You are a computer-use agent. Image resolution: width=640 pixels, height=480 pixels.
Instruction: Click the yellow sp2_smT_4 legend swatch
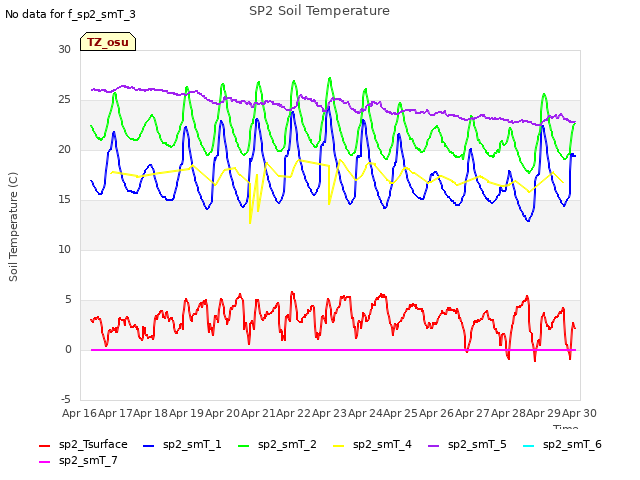click(x=338, y=446)
